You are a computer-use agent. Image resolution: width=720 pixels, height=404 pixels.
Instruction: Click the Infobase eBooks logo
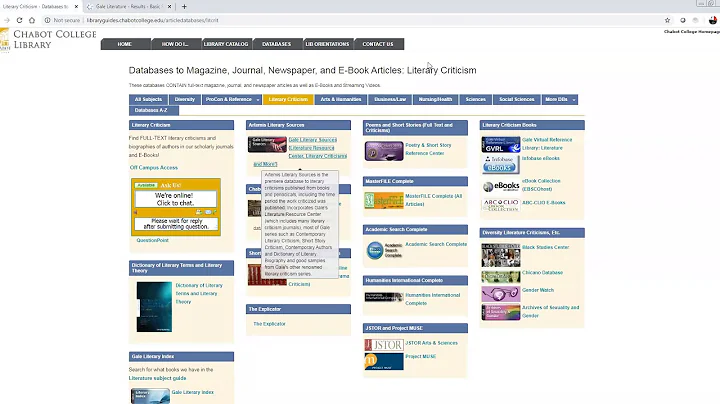501,164
